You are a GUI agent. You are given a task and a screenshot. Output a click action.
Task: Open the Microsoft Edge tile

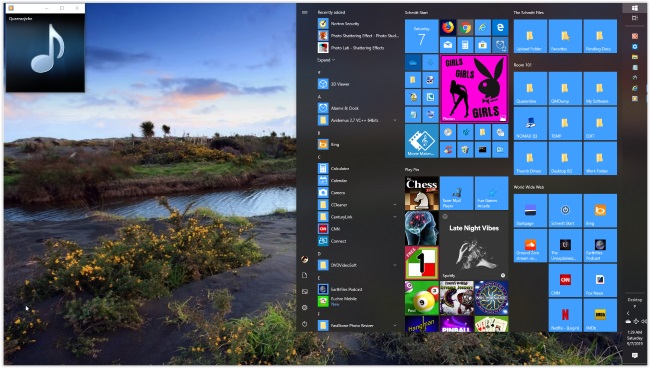[x=500, y=27]
